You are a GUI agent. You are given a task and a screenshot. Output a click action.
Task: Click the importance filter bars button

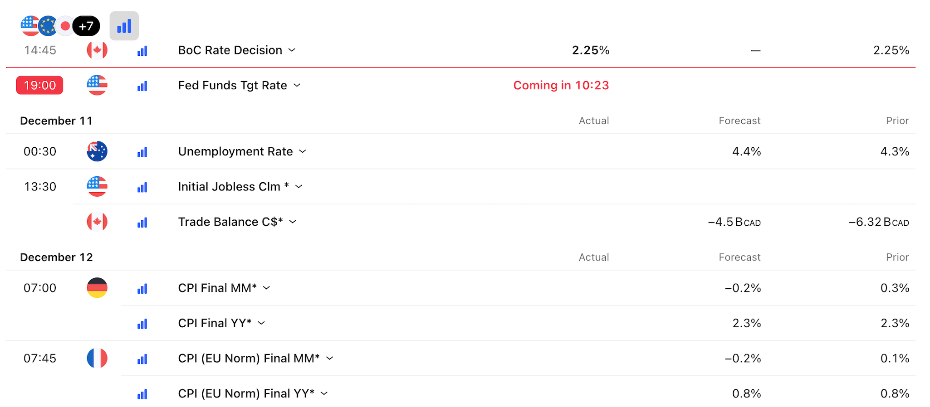point(124,26)
